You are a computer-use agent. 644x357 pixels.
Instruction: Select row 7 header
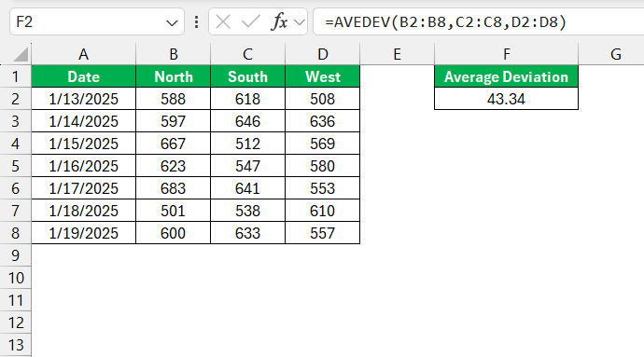[16, 211]
